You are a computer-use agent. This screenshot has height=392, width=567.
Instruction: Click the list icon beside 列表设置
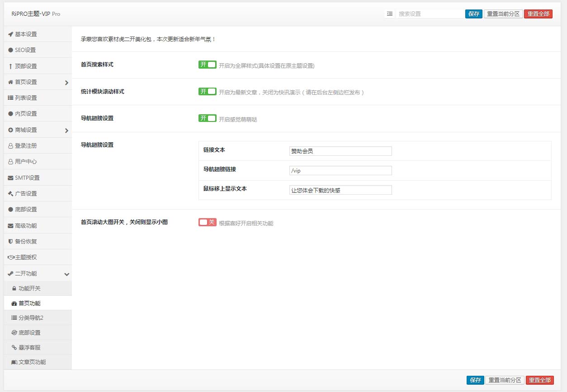click(x=10, y=98)
